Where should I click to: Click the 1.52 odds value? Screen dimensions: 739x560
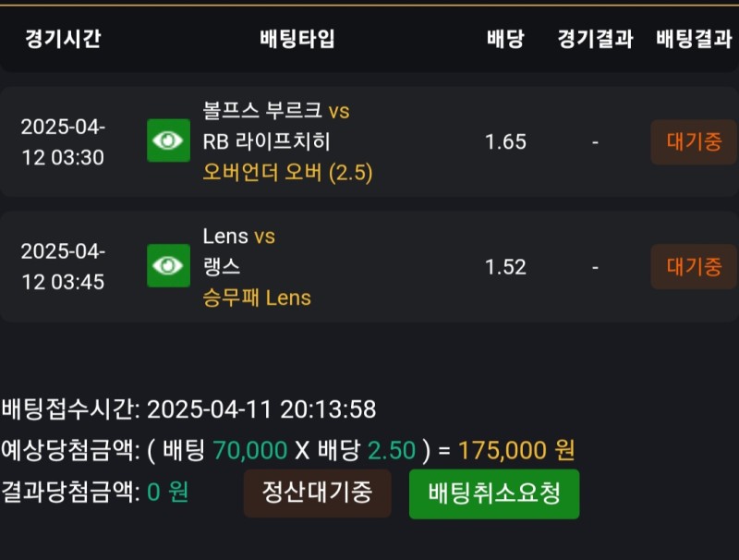click(505, 267)
